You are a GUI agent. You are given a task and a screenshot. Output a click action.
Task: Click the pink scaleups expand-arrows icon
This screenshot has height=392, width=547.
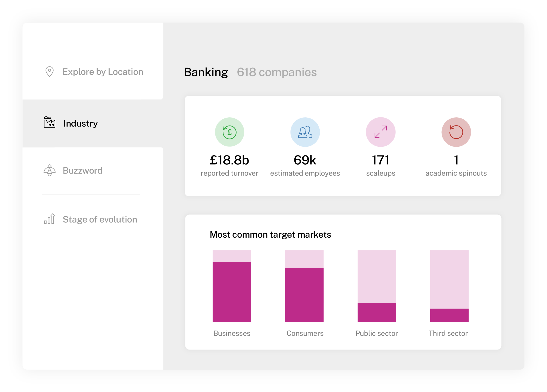380,132
